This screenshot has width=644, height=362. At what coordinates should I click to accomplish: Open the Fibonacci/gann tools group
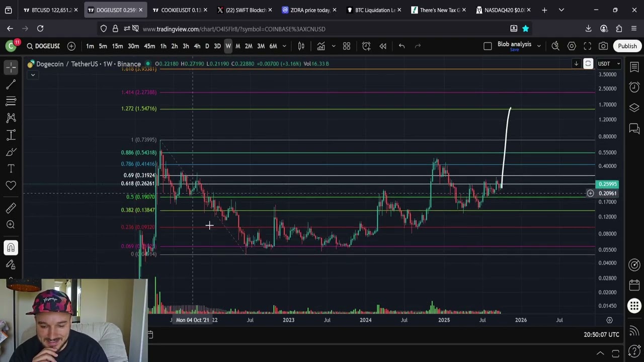click(x=11, y=101)
